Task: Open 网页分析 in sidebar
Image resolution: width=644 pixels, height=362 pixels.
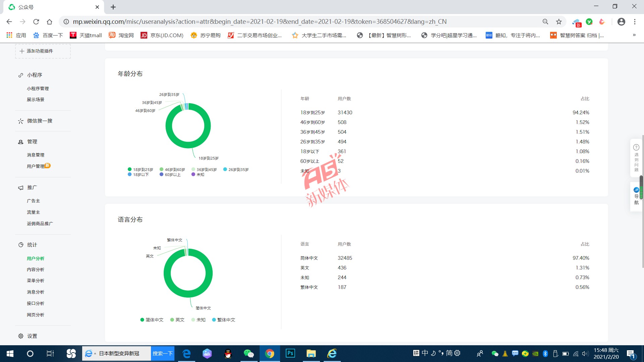Action: click(36, 315)
